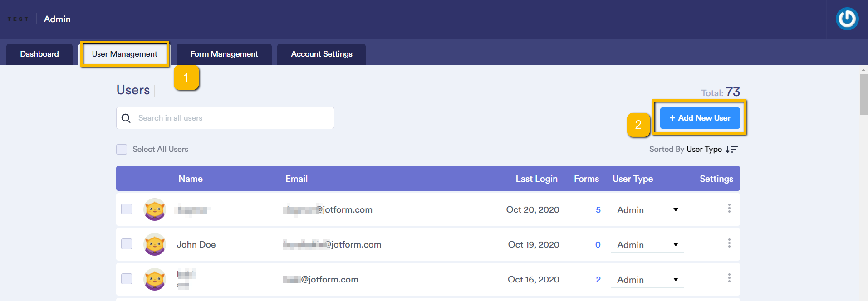868x301 pixels.
Task: Click John Doe's avatar image
Action: (155, 244)
